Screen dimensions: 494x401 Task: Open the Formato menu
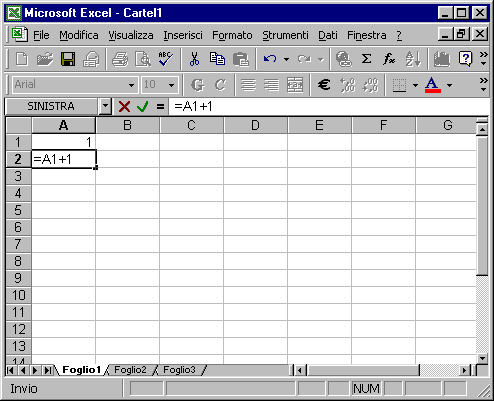tap(232, 35)
